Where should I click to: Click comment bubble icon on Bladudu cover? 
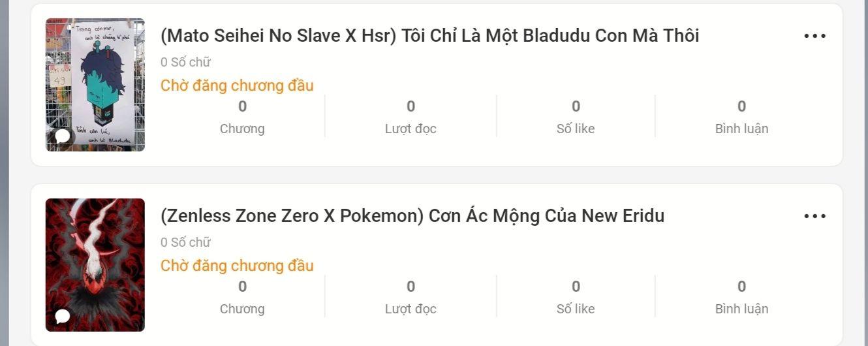pyautogui.click(x=63, y=136)
